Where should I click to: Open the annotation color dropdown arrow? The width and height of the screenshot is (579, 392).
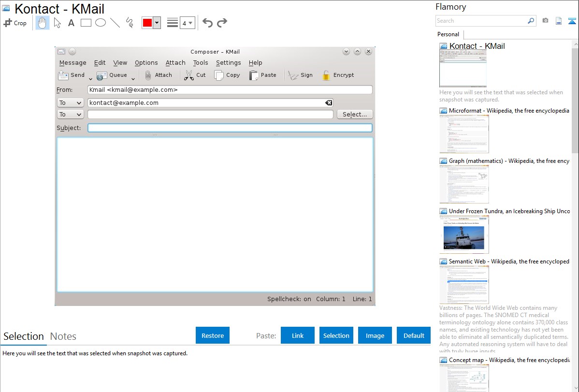(x=157, y=23)
